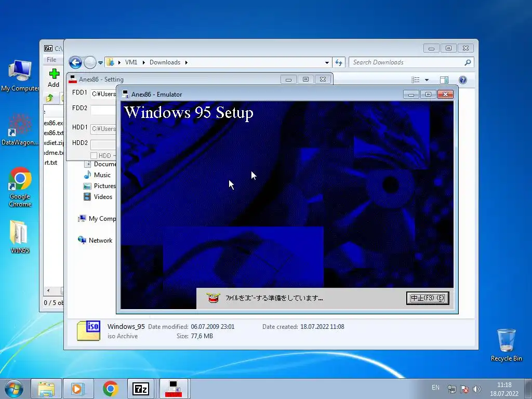Open Windows Media Player from taskbar
Screen dimensions: 532x399
78,389
